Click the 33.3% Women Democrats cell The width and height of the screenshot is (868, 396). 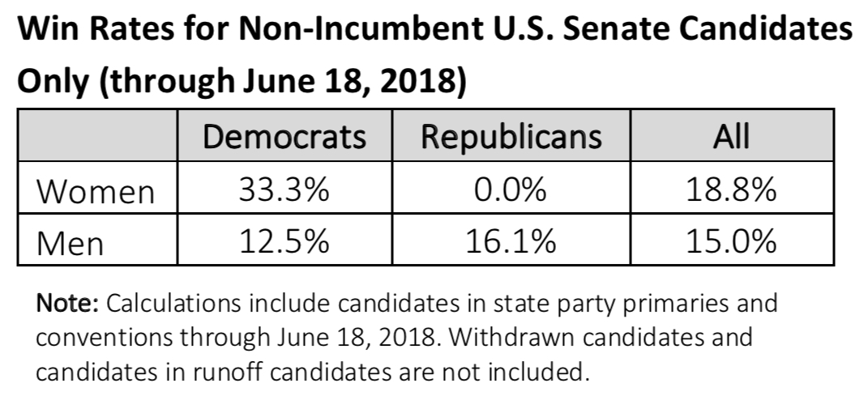pos(284,191)
